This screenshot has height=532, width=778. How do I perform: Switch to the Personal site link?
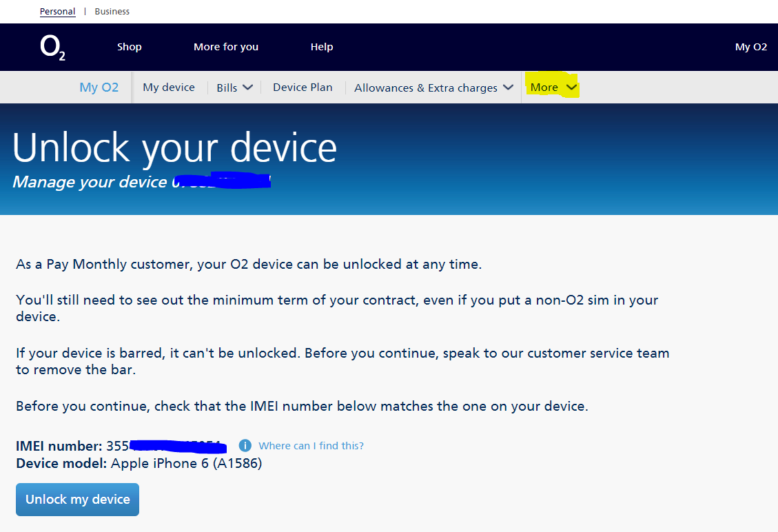[x=58, y=11]
